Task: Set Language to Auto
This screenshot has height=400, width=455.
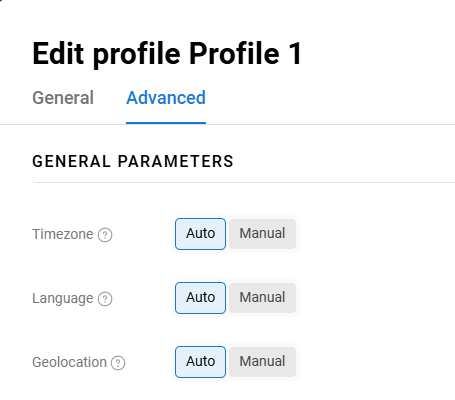Action: click(200, 298)
